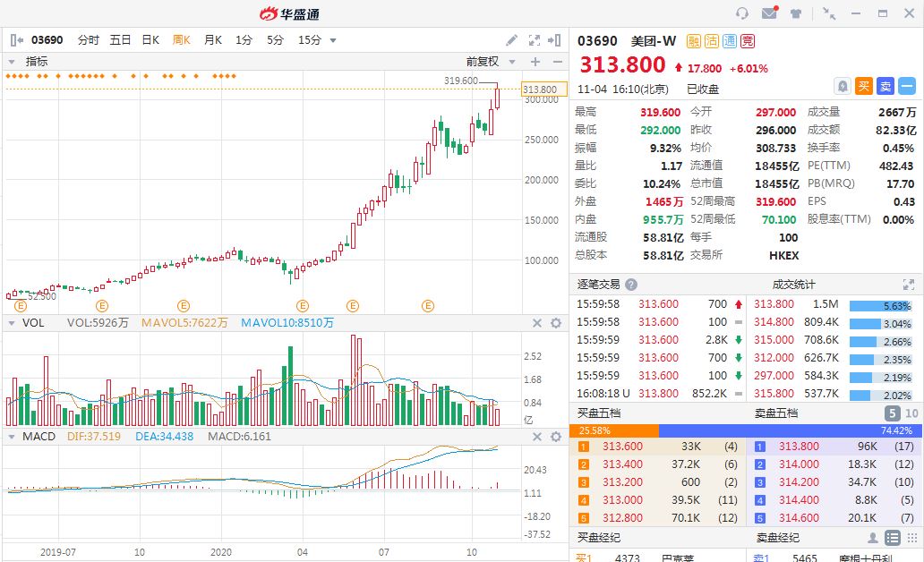Switch to 分时 chart tab
The height and width of the screenshot is (562, 924).
(x=89, y=40)
